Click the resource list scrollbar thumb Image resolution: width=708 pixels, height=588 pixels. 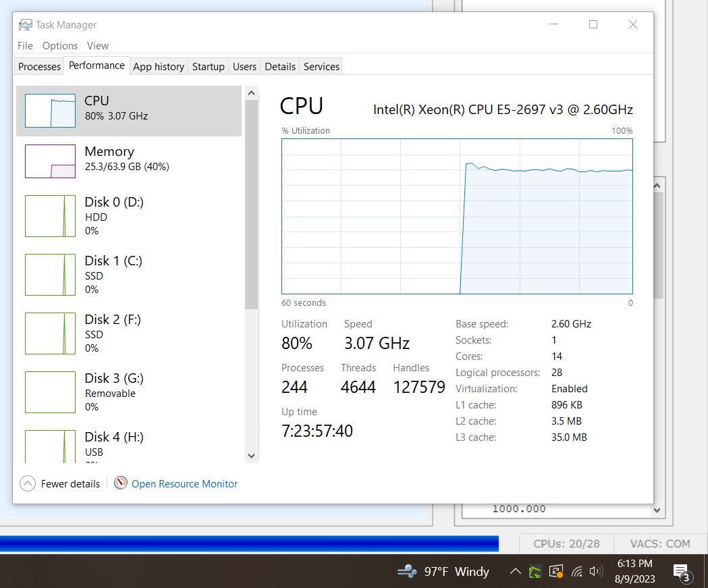(252, 205)
